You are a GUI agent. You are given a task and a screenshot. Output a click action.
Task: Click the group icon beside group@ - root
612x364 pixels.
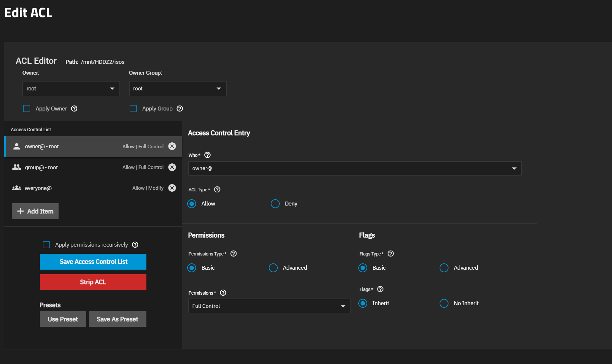pos(16,167)
